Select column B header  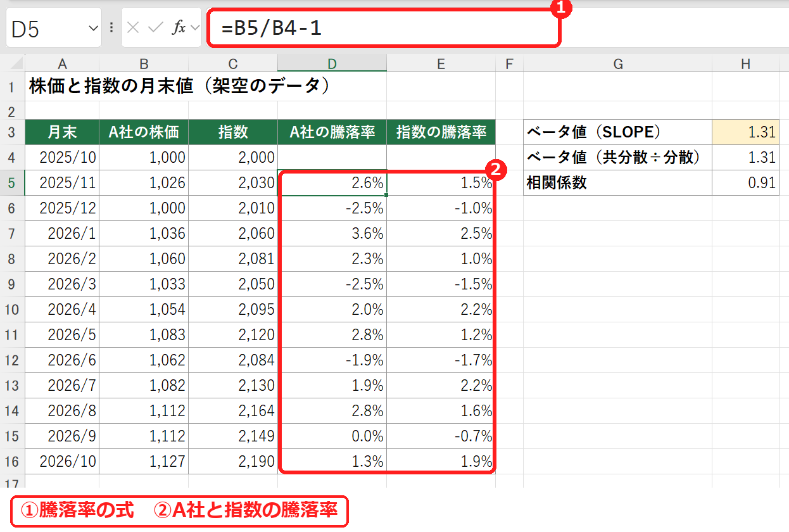[144, 63]
